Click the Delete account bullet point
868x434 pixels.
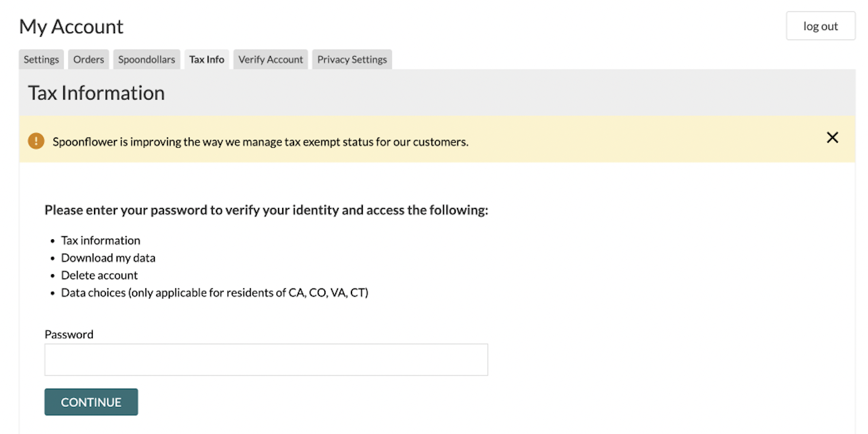[99, 275]
